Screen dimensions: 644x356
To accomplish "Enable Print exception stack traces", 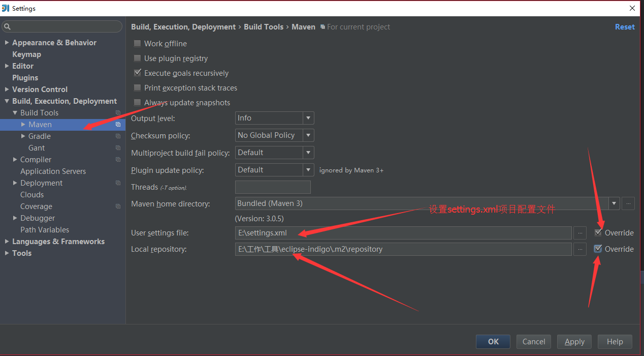I will pyautogui.click(x=137, y=88).
